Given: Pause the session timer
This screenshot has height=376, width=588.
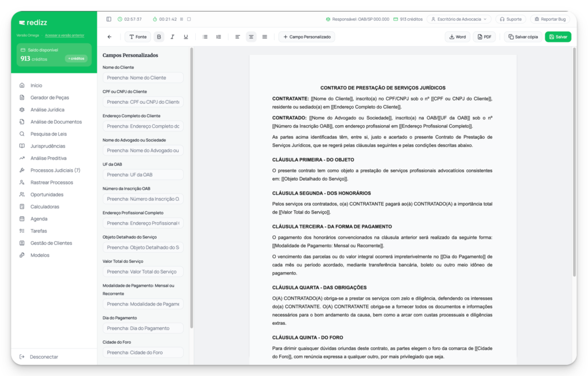Looking at the screenshot, I should (x=181, y=19).
